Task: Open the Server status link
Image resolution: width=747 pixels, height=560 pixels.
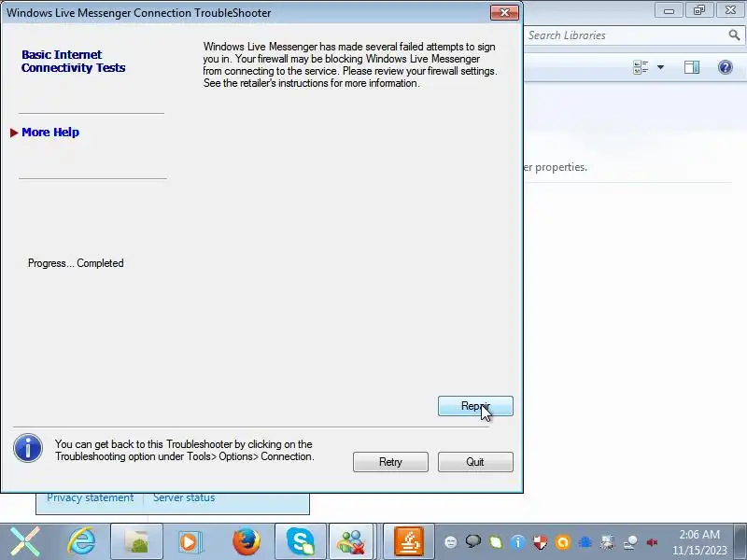Action: [184, 498]
